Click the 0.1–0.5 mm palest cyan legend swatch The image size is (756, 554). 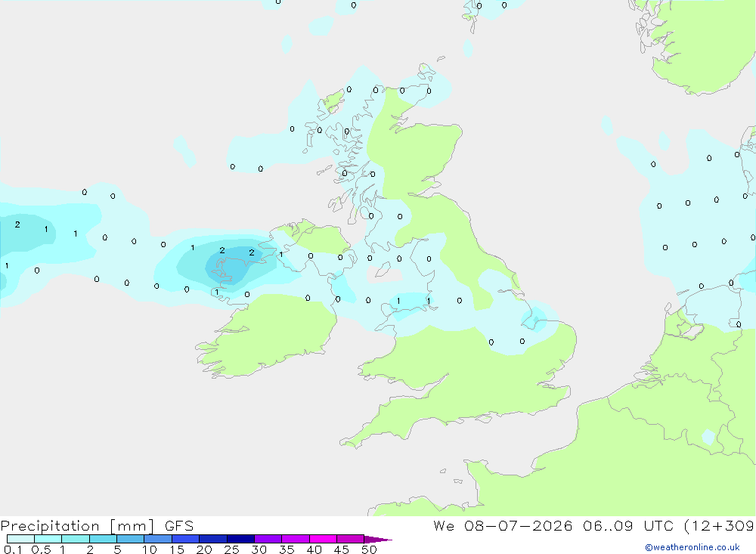coord(20,539)
